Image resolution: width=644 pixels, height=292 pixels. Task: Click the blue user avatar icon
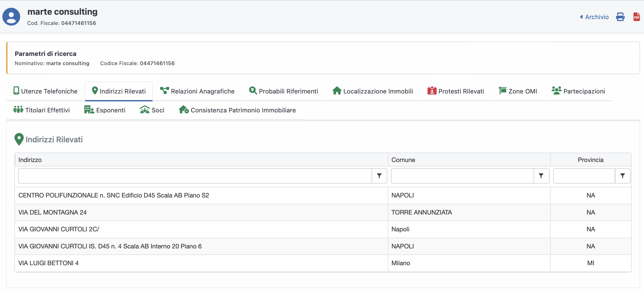[x=11, y=17]
